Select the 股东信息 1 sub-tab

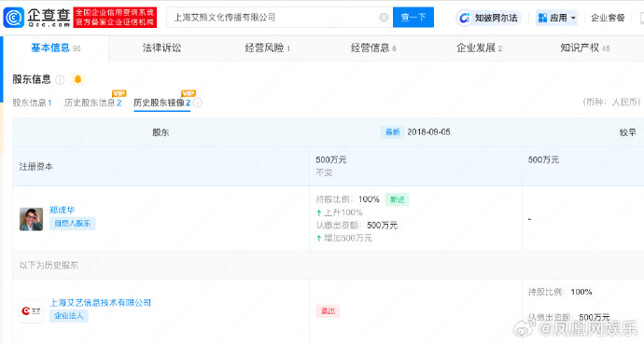[32, 103]
